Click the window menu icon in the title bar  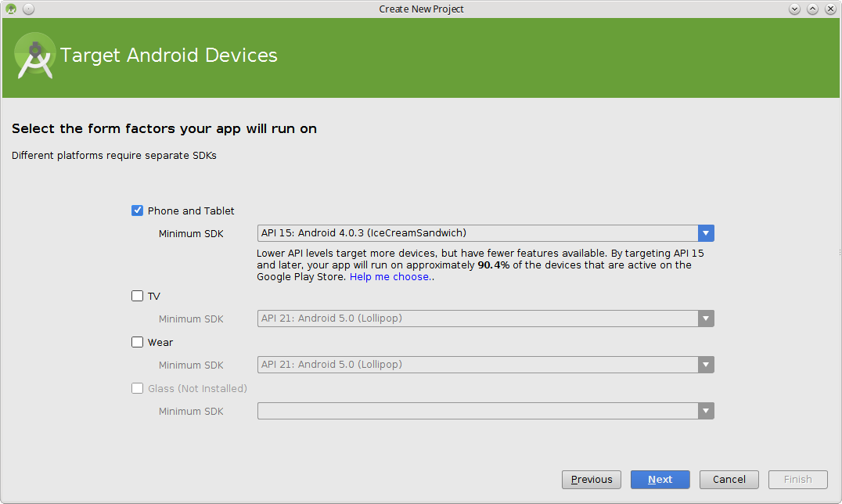(11, 9)
